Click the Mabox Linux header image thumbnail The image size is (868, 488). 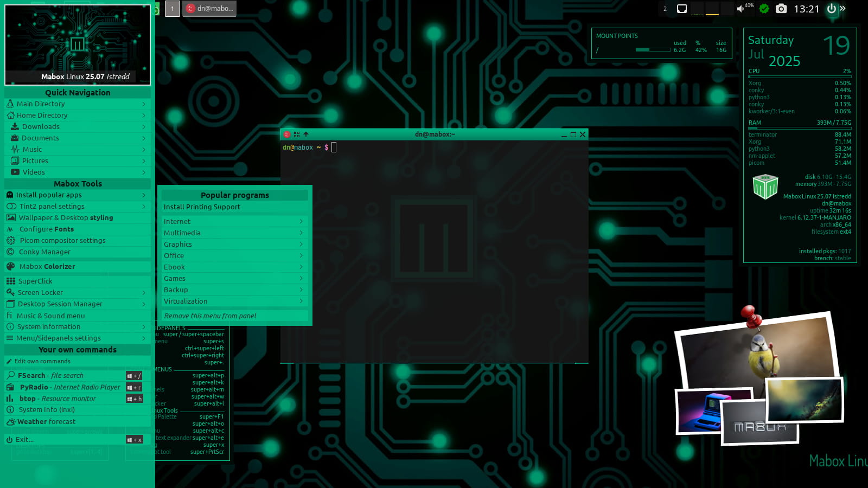78,45
